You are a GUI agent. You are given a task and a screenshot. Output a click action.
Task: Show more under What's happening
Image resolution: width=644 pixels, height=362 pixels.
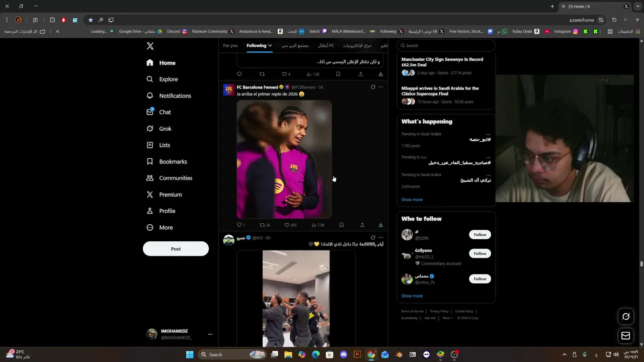point(412,200)
